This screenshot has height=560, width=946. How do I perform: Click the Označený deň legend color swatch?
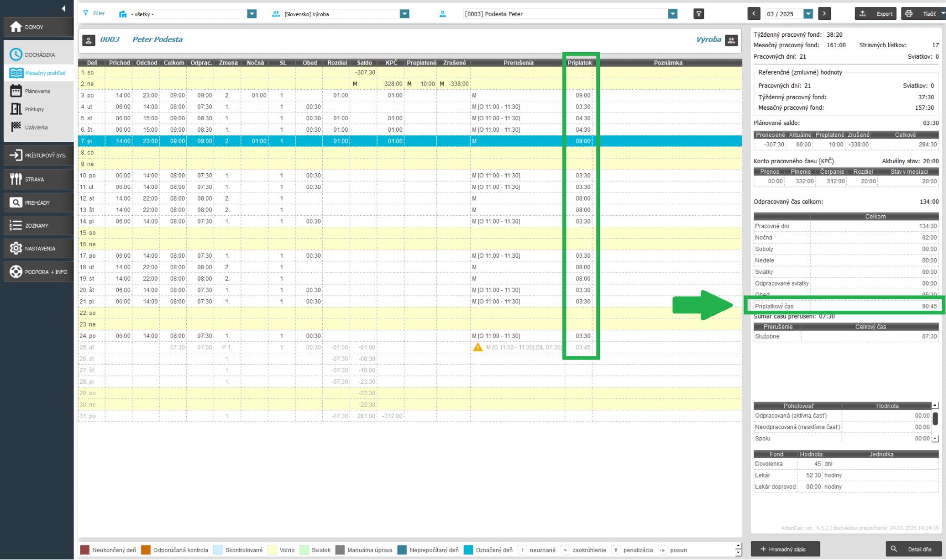[468, 550]
